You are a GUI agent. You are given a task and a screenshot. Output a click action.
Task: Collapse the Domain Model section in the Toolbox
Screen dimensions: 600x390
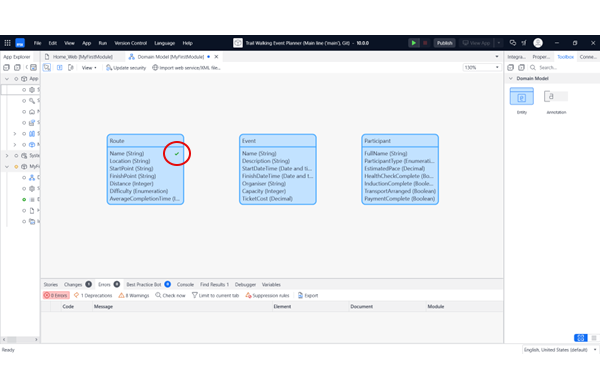click(x=510, y=78)
